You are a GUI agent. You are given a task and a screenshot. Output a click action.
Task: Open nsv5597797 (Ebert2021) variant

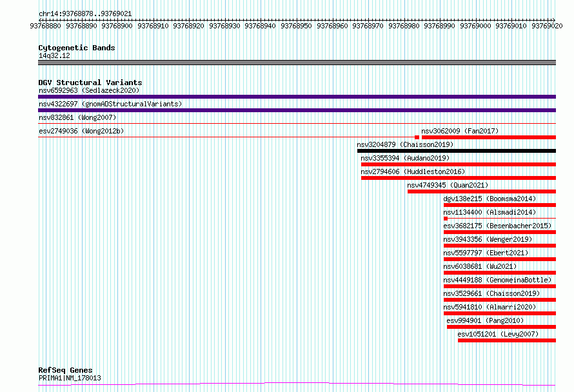tap(486, 253)
